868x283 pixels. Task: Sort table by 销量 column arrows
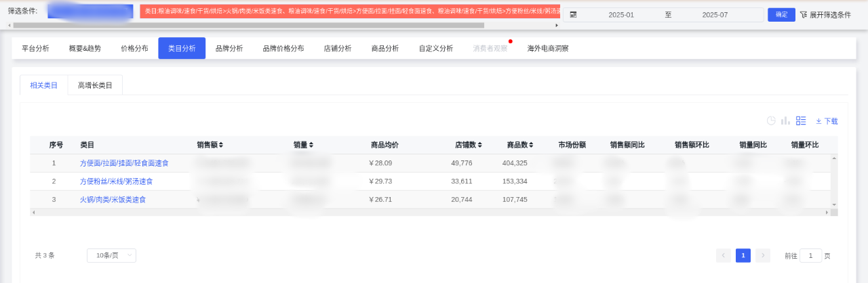311,145
